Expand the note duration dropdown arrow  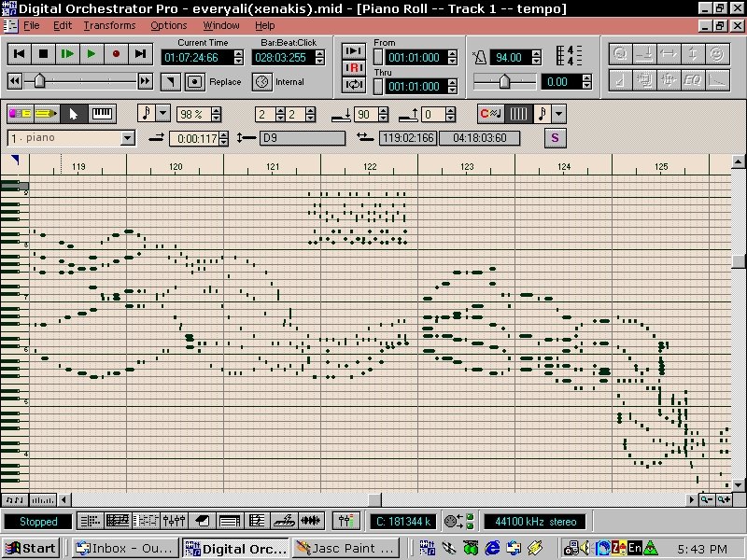[163, 114]
